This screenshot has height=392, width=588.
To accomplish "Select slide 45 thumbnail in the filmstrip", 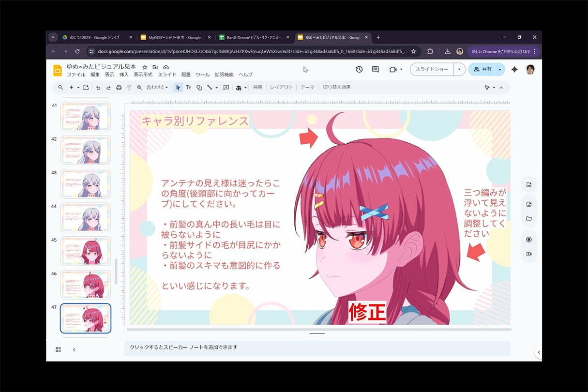I will (86, 251).
